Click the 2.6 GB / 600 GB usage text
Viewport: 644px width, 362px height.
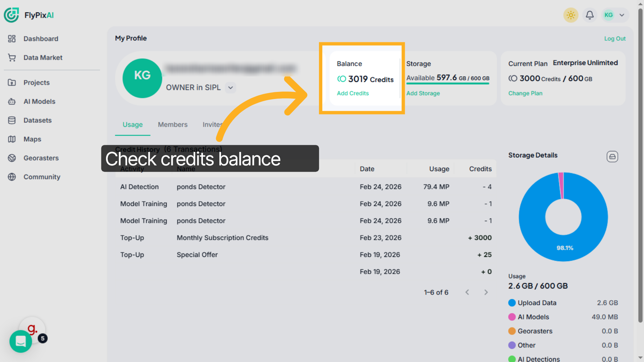tap(538, 286)
